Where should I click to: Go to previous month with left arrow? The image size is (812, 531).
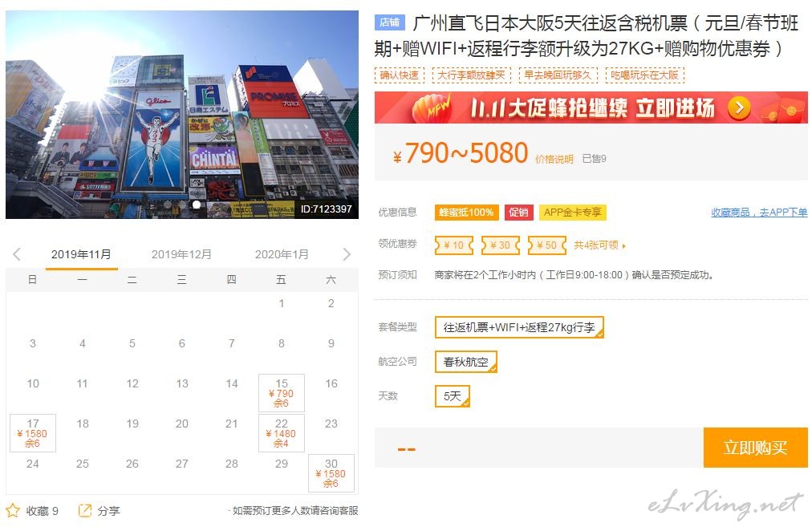click(17, 254)
